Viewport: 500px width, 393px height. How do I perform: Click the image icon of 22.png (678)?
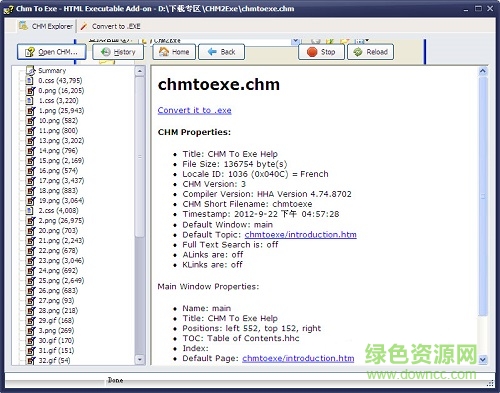tap(30, 251)
